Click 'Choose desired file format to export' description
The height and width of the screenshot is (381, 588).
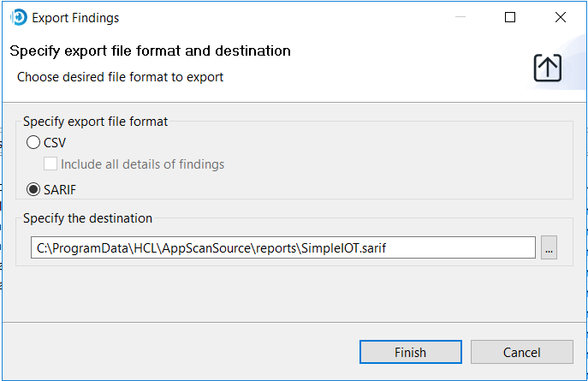click(x=120, y=77)
